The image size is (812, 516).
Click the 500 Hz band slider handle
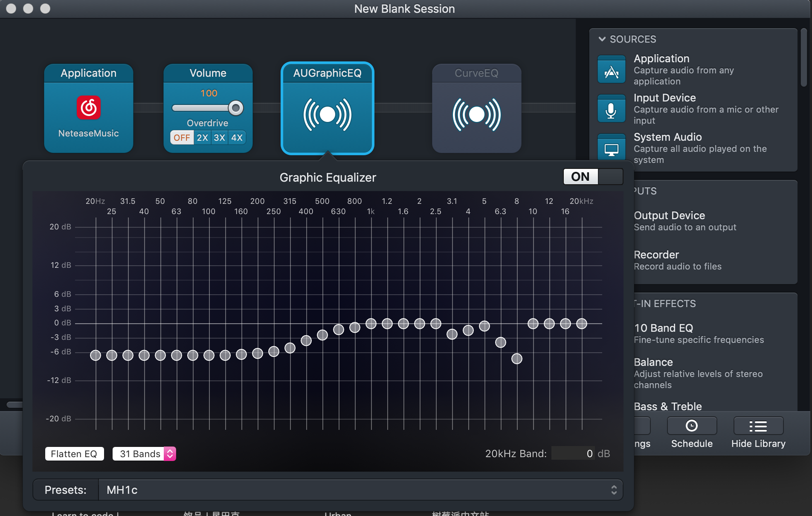click(x=322, y=335)
